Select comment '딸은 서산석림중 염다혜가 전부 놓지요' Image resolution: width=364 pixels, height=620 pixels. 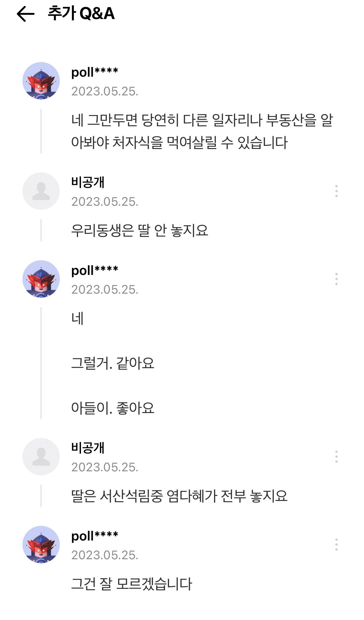click(x=179, y=496)
